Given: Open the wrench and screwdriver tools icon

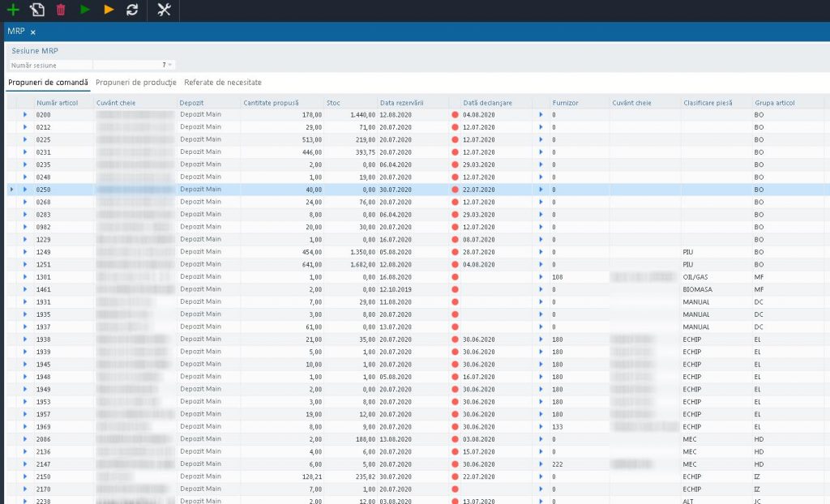Looking at the screenshot, I should (164, 10).
